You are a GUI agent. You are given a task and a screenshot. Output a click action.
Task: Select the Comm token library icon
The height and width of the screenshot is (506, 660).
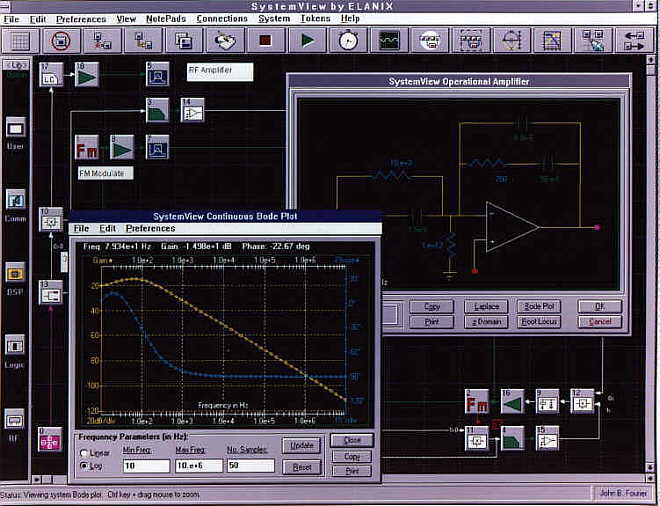(x=16, y=200)
